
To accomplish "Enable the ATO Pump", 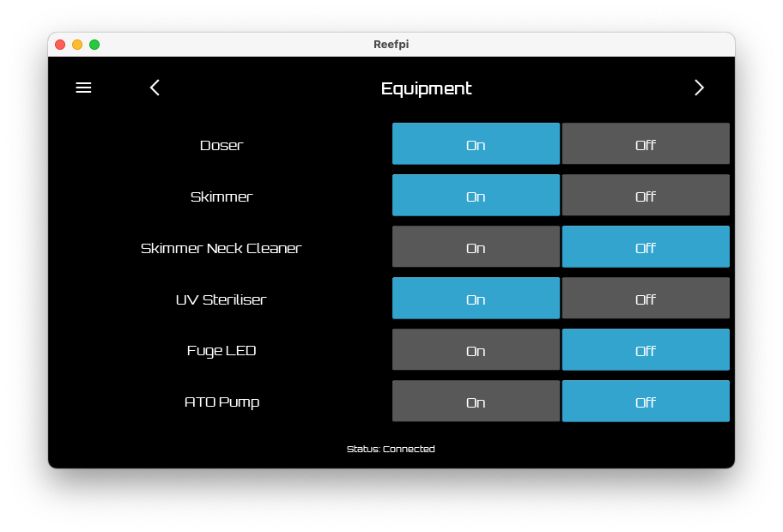I will [x=476, y=401].
